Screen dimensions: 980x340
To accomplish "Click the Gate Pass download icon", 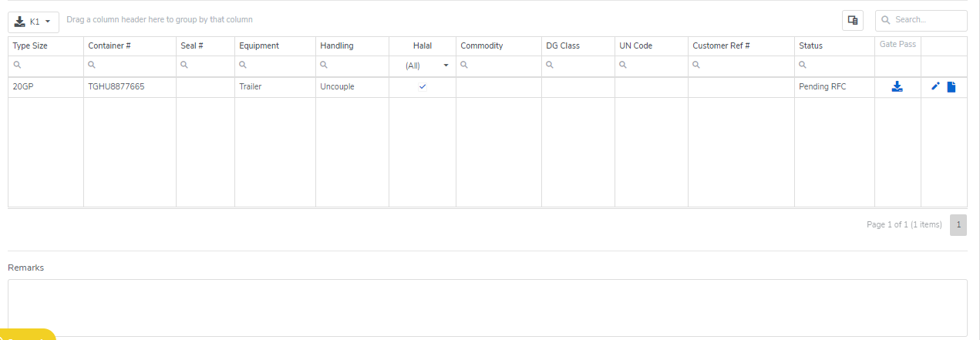I will click(x=897, y=87).
